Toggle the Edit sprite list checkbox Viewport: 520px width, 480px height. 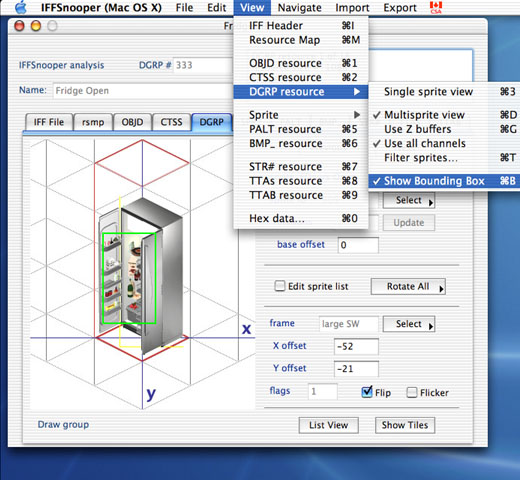280,286
